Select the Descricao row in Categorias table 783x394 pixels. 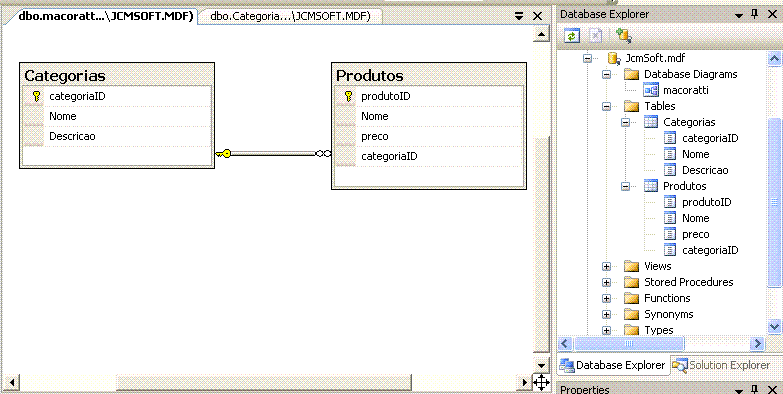click(x=117, y=136)
